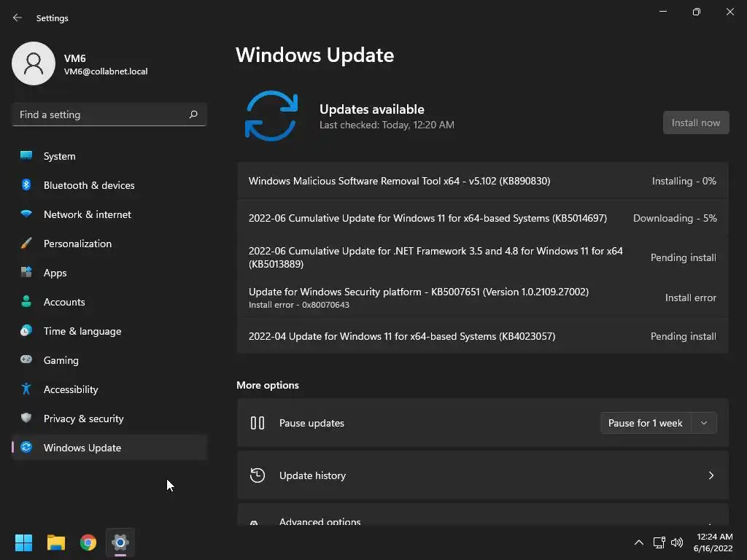Select the Accounts person icon
This screenshot has width=747, height=560.
26,301
